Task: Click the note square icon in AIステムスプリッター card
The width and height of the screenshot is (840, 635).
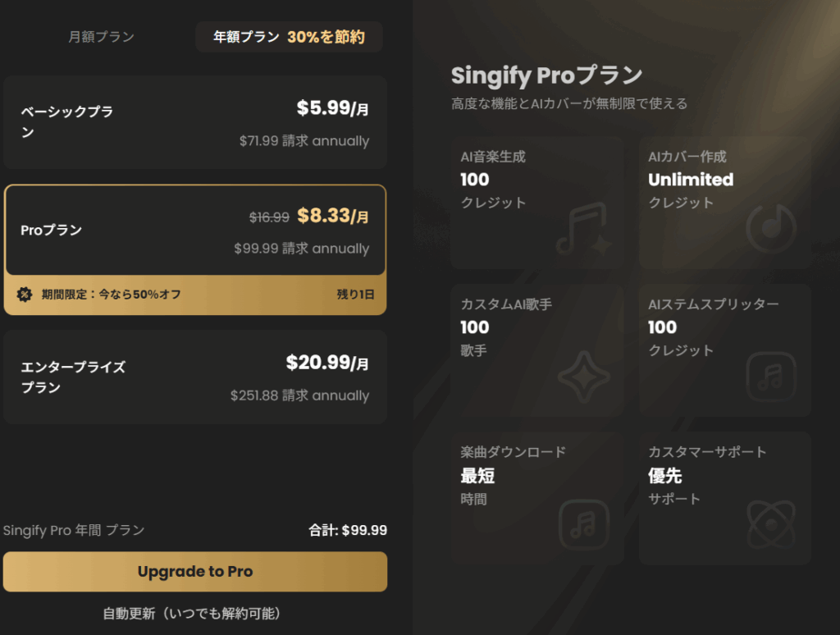Action: (x=771, y=377)
